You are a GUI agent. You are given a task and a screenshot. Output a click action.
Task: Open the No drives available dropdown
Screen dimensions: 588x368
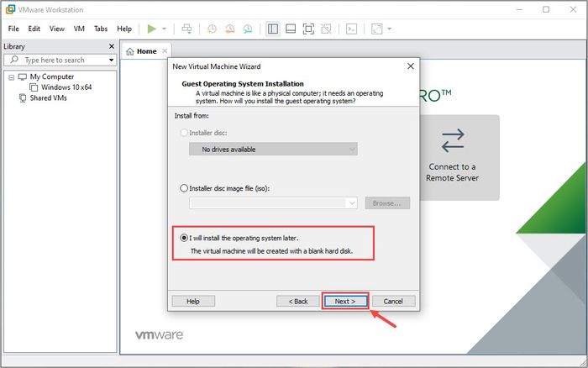pos(273,149)
